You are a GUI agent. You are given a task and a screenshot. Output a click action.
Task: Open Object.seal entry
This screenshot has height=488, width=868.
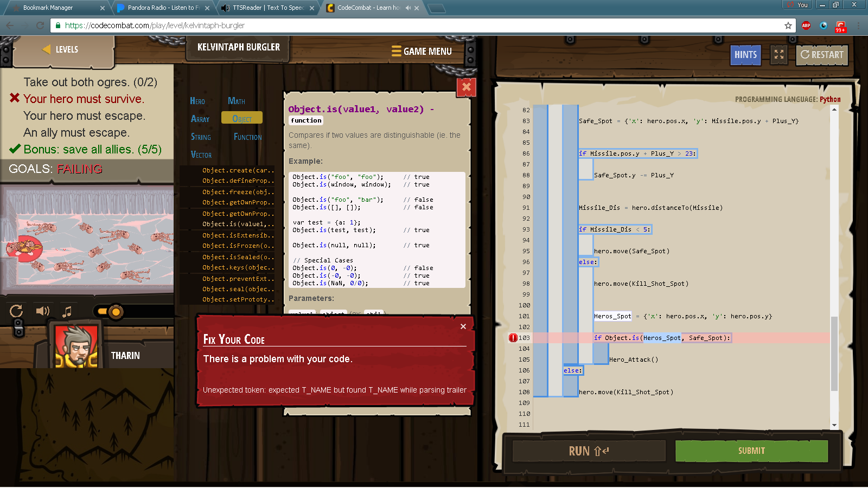[x=238, y=289]
